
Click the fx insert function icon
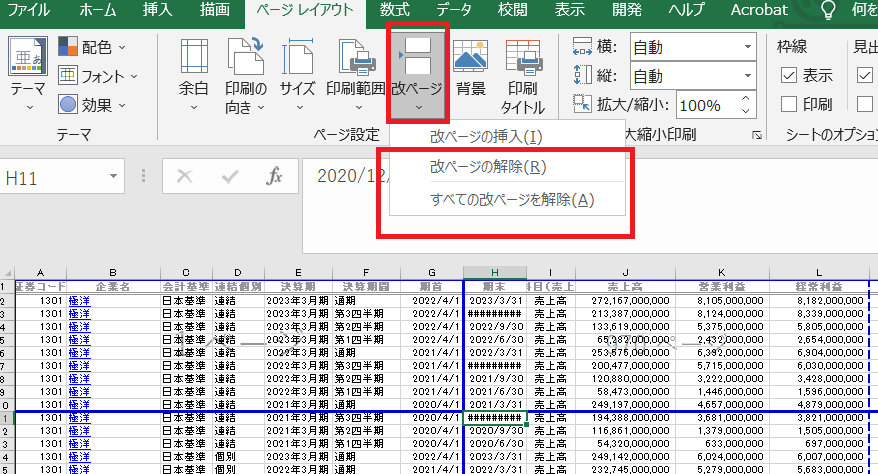click(x=274, y=177)
